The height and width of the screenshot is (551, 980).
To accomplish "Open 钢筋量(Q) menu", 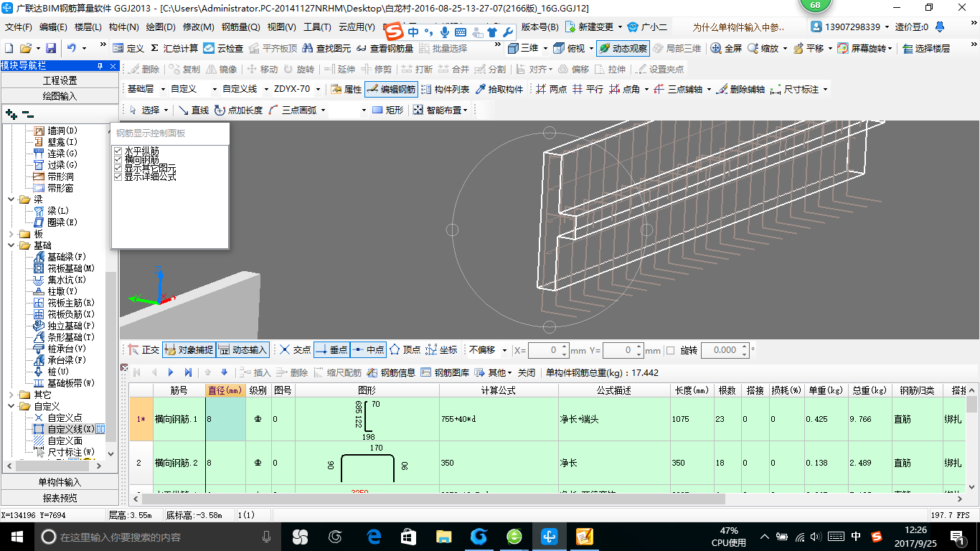I will [x=240, y=27].
